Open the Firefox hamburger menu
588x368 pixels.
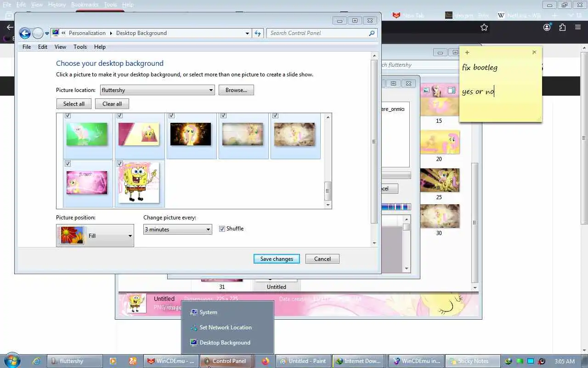click(578, 28)
